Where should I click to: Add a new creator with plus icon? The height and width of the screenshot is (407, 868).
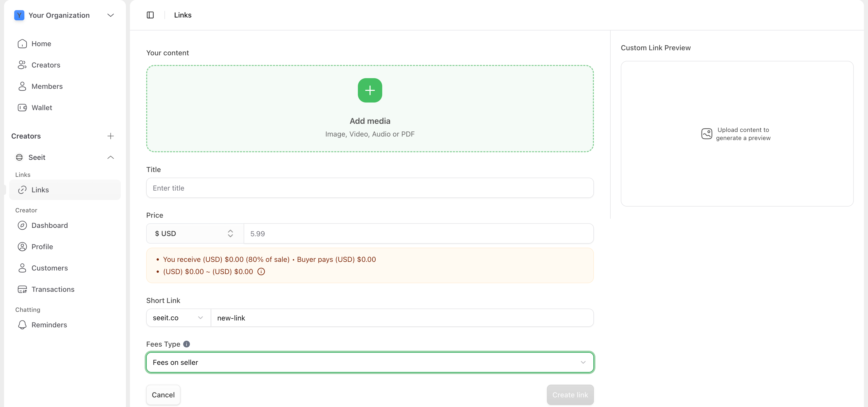[110, 136]
